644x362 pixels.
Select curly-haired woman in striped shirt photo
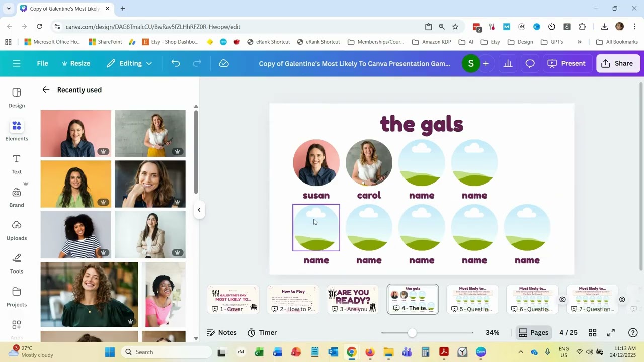(x=76, y=235)
